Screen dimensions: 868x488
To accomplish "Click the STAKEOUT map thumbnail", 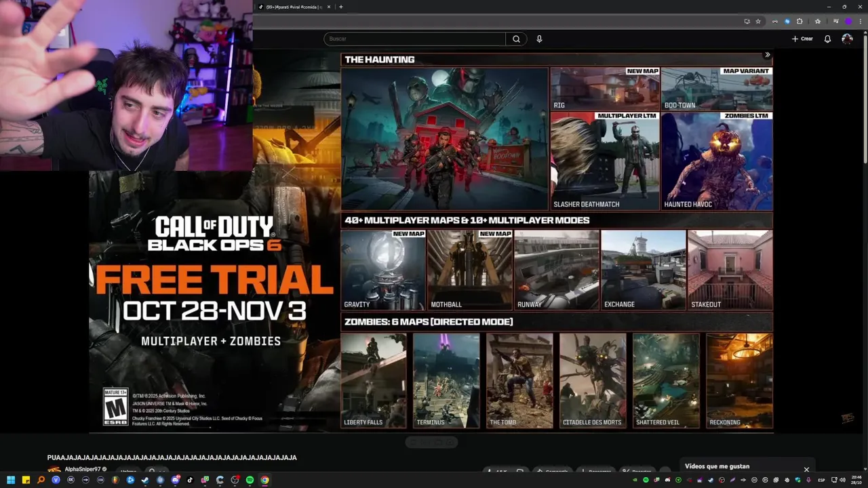I will (730, 270).
